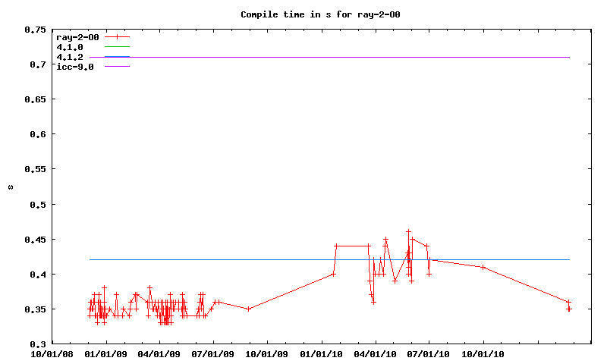The width and height of the screenshot is (607, 364).
Task: Click the 4.1.0 legend line sample
Action: pyautogui.click(x=118, y=47)
